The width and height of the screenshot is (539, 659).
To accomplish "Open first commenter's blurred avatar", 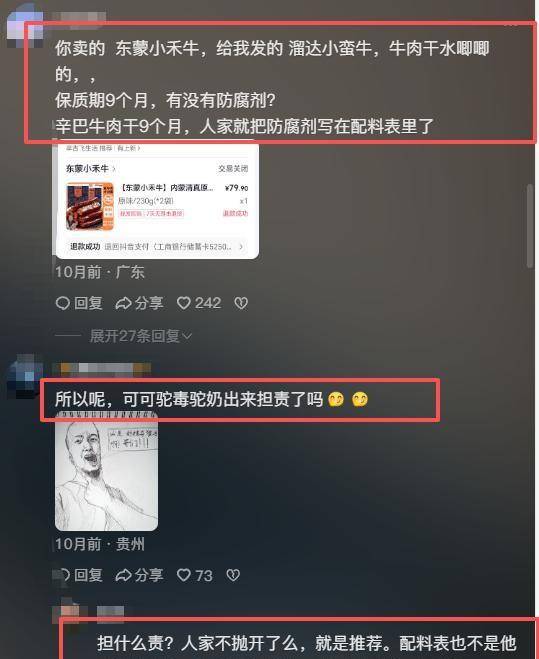I will 25,24.
